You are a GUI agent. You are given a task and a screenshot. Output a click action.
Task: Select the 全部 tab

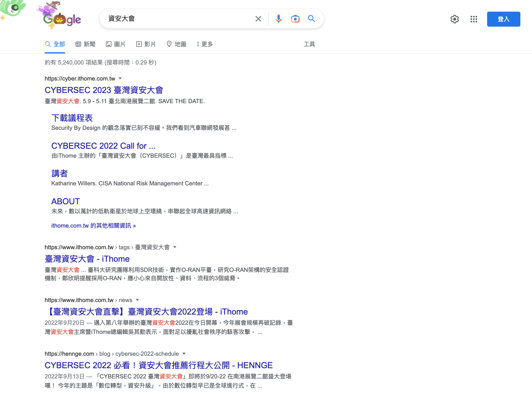pyautogui.click(x=55, y=44)
